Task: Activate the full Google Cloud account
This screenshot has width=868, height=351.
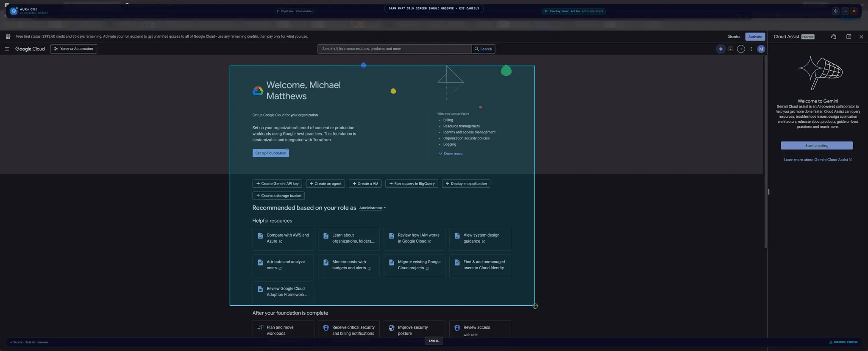Action: [755, 37]
